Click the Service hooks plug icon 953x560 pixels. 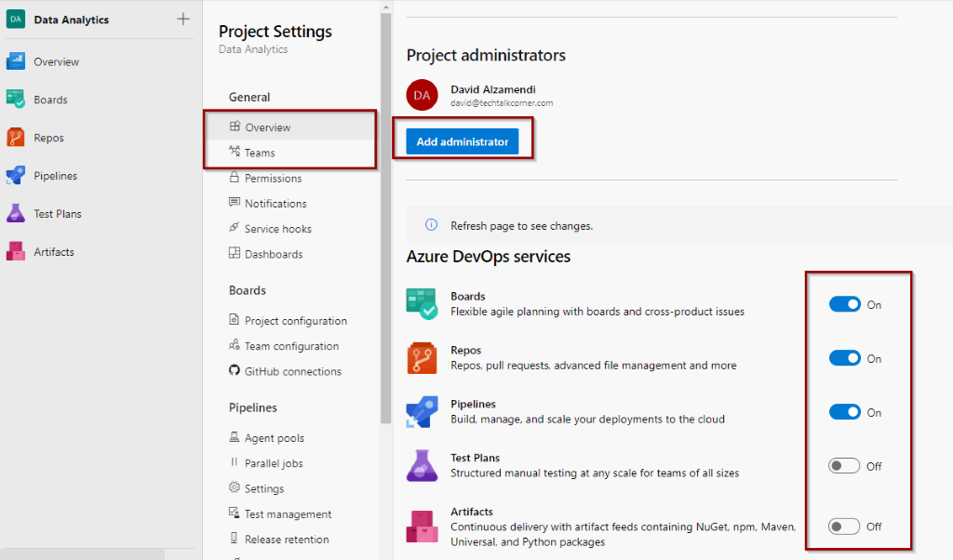234,227
